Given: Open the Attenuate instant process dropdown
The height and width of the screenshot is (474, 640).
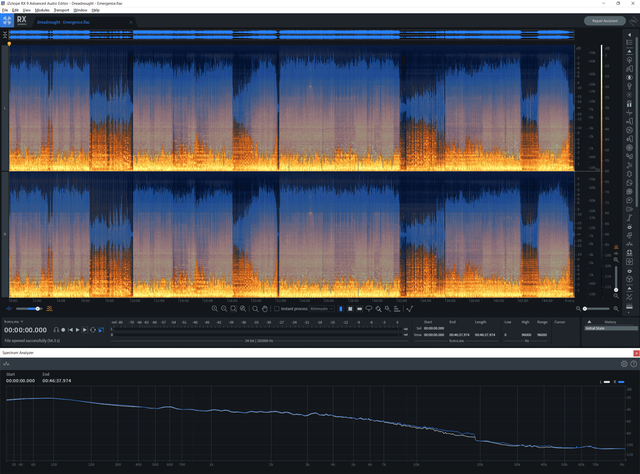Looking at the screenshot, I should (x=322, y=309).
